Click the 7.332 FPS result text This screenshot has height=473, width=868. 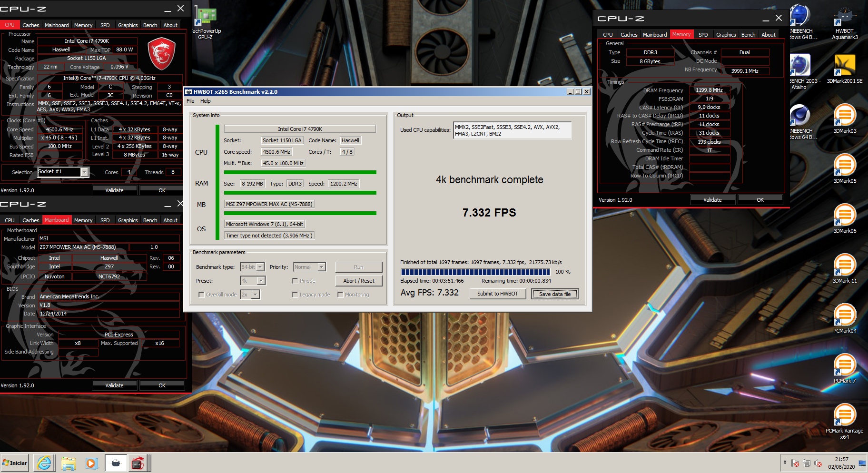pos(489,213)
